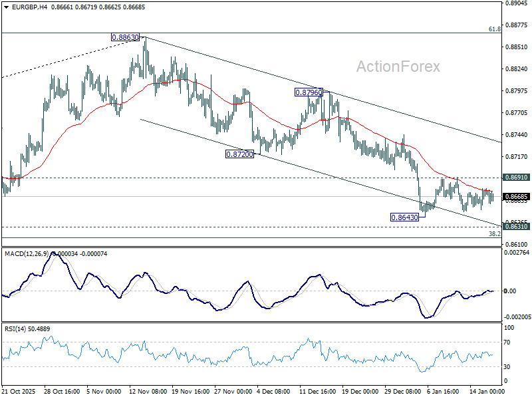Toggle the 0.86430 support price label
Screen dimensions: 532x399
coord(403,216)
